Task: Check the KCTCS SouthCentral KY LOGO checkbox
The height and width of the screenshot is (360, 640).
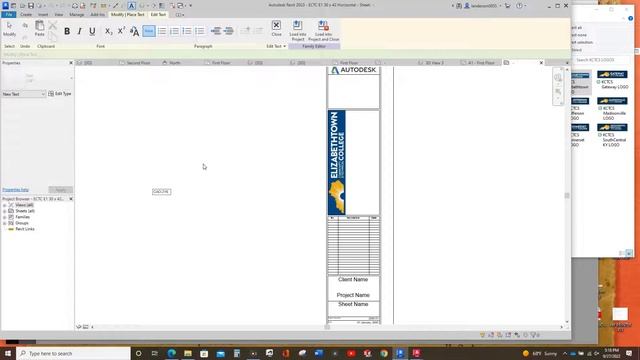Action: click(600, 135)
